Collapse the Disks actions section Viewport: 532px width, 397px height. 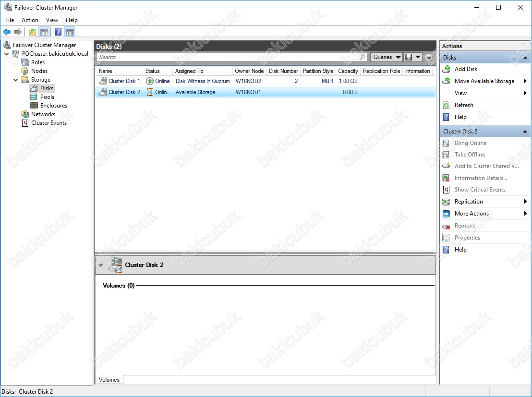coord(525,58)
